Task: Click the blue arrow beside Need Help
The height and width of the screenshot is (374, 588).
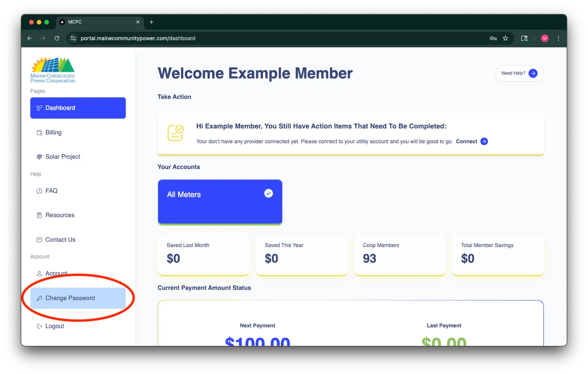Action: pyautogui.click(x=533, y=73)
